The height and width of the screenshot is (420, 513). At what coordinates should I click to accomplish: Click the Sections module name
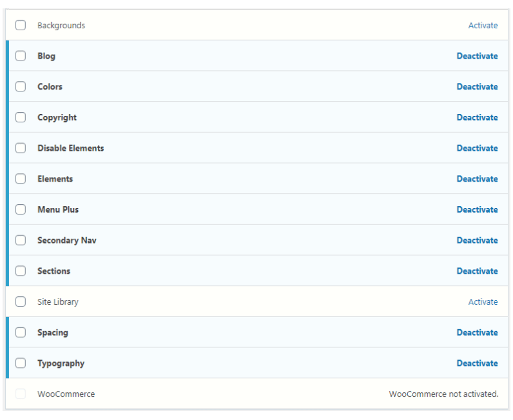pyautogui.click(x=53, y=271)
